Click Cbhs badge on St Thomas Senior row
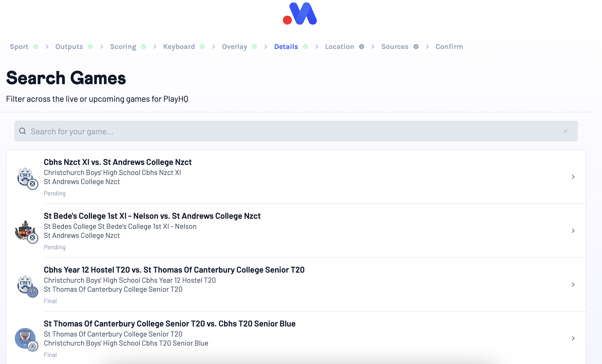The height and width of the screenshot is (364, 602). tap(33, 346)
